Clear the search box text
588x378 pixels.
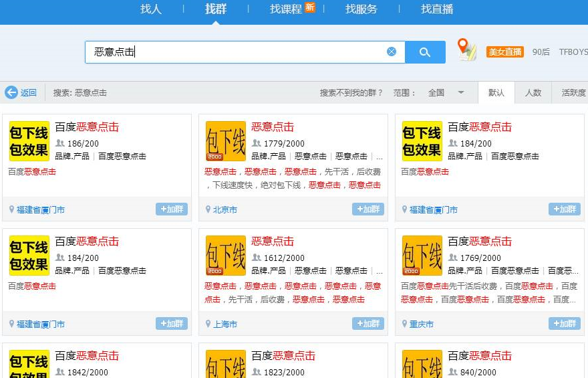tap(391, 52)
